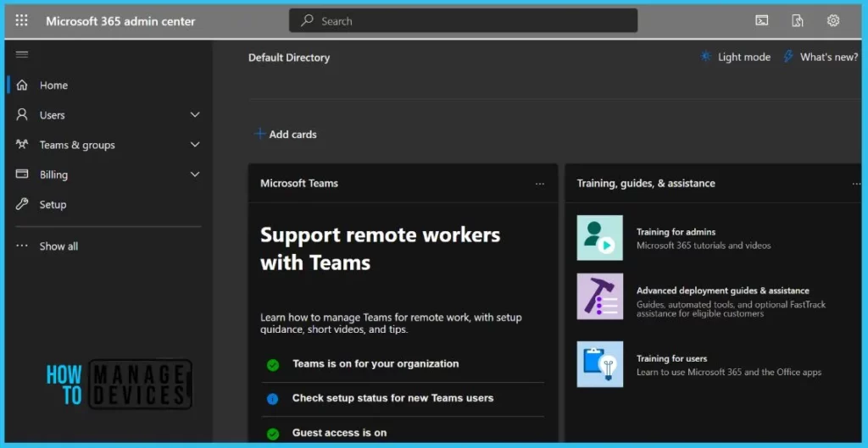Click into the Search field
This screenshot has width=868, height=448.
pyautogui.click(x=463, y=21)
